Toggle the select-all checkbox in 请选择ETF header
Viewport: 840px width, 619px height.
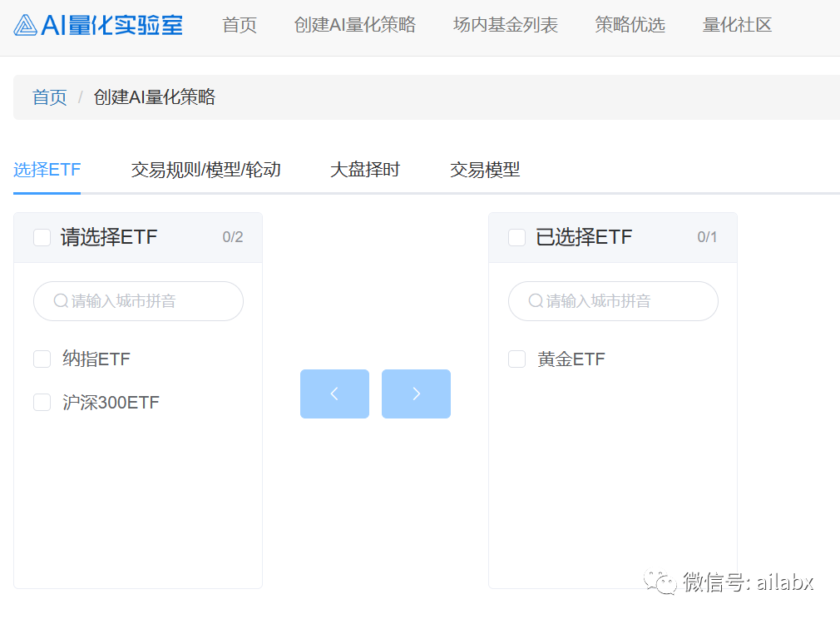(x=42, y=237)
